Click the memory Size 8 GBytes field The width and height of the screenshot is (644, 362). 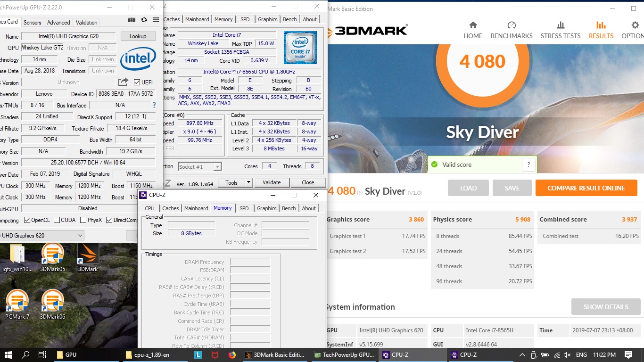[x=191, y=233]
